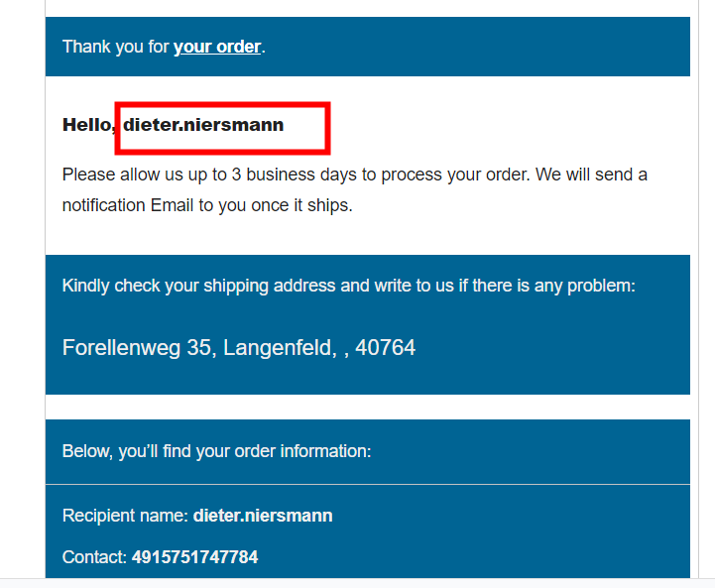The image size is (715, 588).
Task: Click the "Hello," greeting word
Action: tap(87, 125)
